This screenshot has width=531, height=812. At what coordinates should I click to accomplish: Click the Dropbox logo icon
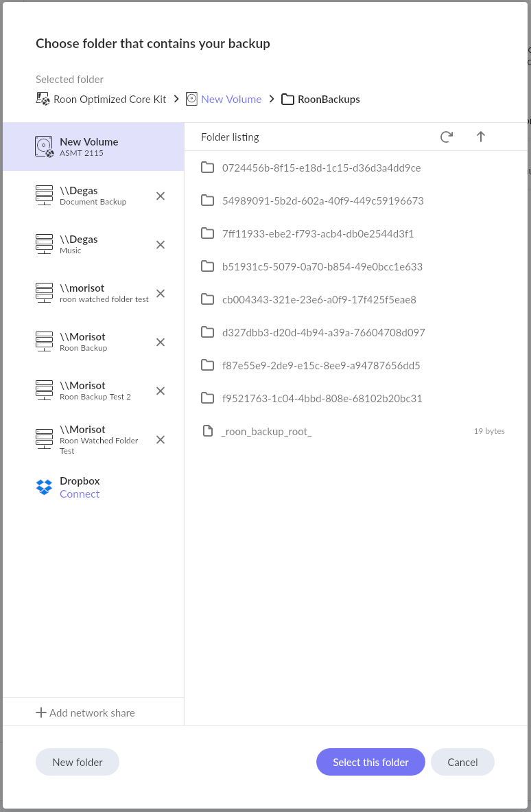[44, 487]
